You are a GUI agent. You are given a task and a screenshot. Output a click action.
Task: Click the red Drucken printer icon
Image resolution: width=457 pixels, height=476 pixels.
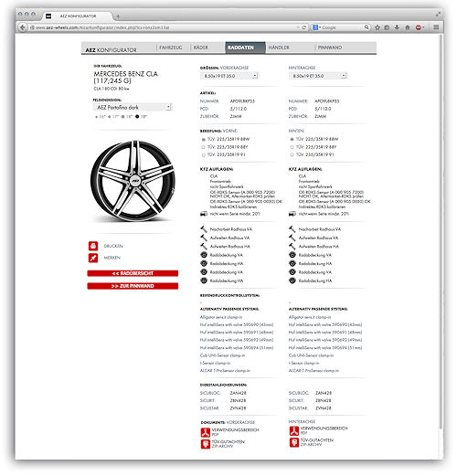click(93, 246)
